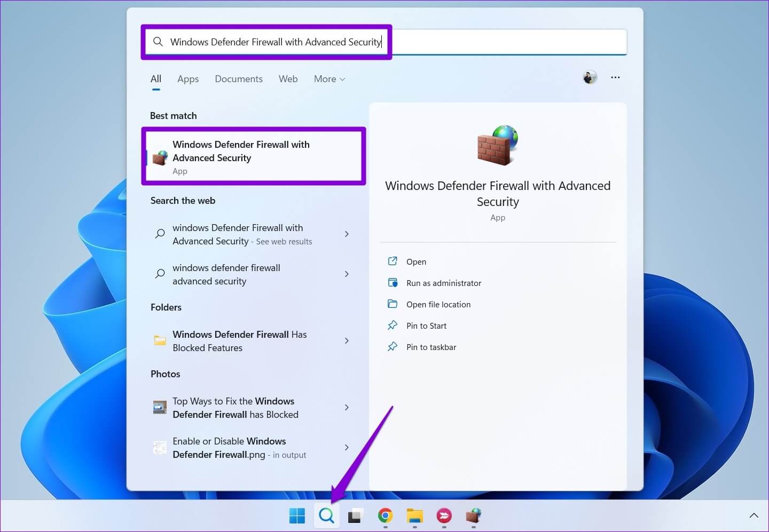
Task: Click the search box magnifier icon
Action: pyautogui.click(x=158, y=42)
